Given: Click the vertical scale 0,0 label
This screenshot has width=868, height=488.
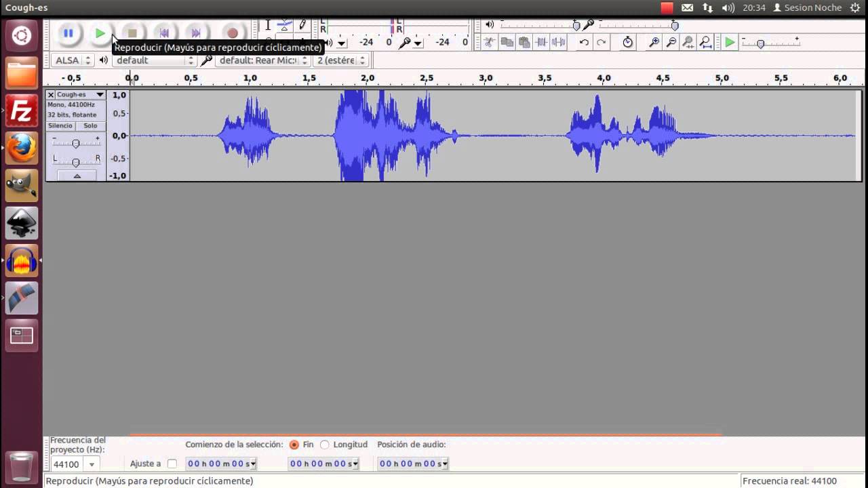Looking at the screenshot, I should pyautogui.click(x=119, y=136).
